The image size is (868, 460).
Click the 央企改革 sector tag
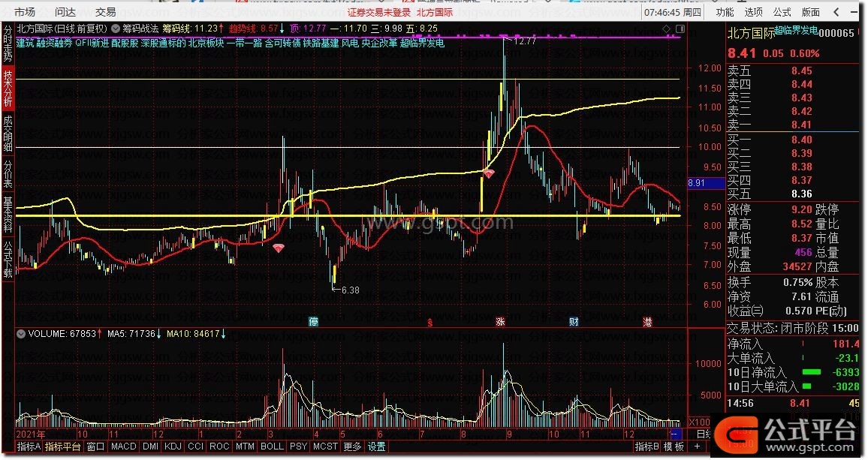click(x=379, y=43)
